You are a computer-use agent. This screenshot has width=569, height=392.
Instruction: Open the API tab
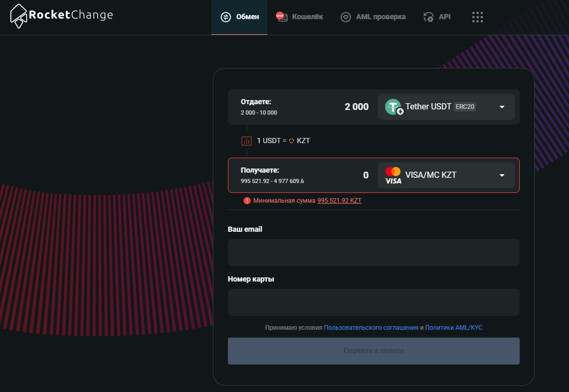pyautogui.click(x=437, y=17)
